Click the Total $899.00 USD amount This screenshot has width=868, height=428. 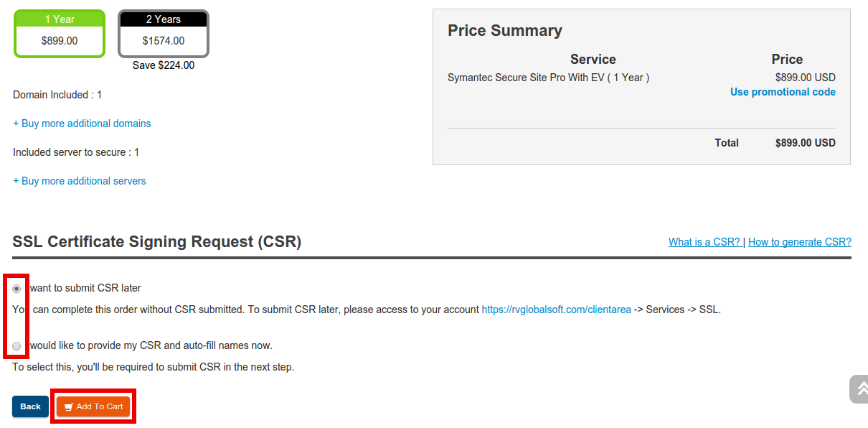pyautogui.click(x=805, y=143)
